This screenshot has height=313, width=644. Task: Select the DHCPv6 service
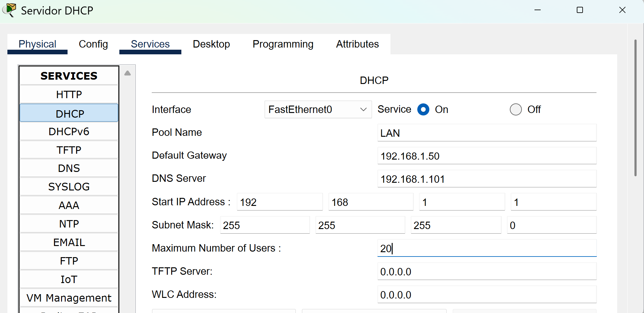pyautogui.click(x=69, y=131)
